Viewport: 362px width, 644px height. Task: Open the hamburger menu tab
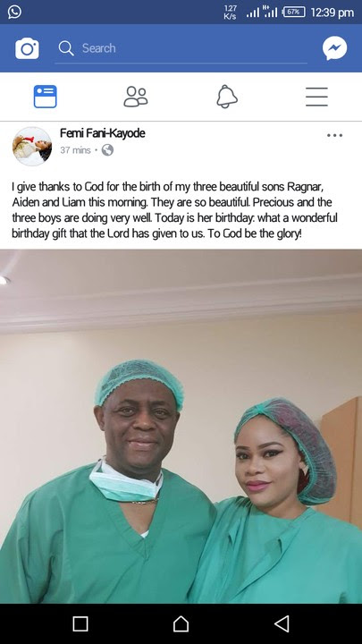pos(316,97)
